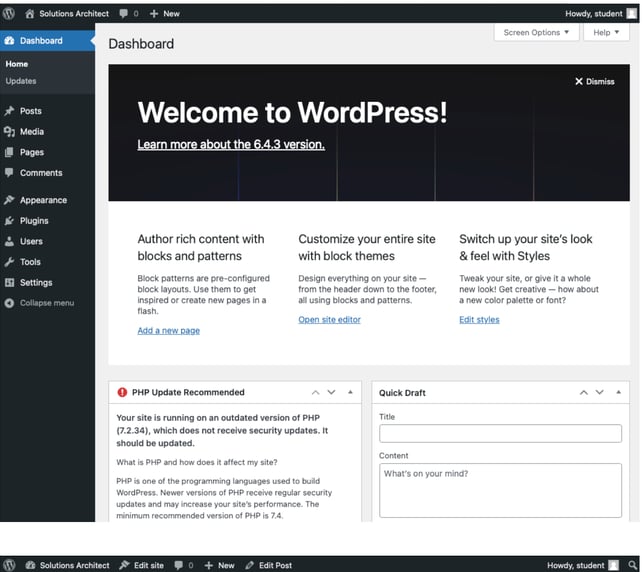Open the Help dropdown tab
Screen dimensions: 642x572
coord(606,32)
